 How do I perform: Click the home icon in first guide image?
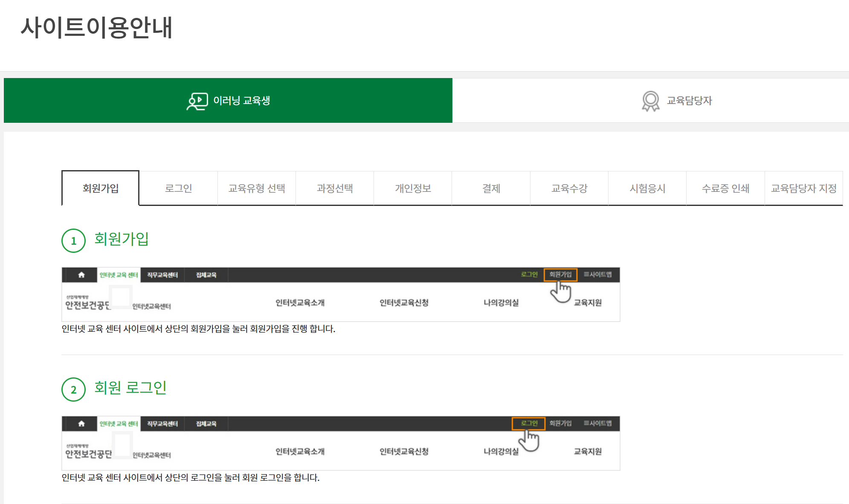pos(81,275)
